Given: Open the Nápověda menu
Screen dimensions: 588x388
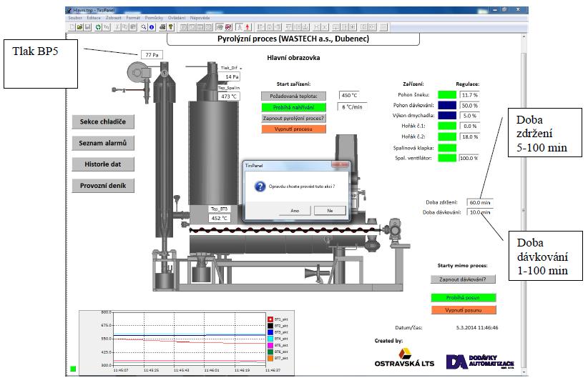Looking at the screenshot, I should click(x=200, y=18).
